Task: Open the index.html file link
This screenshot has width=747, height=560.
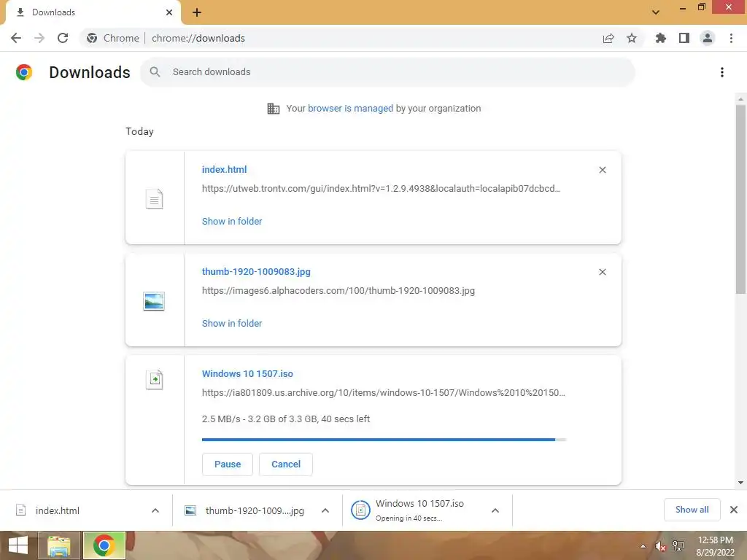Action: point(225,169)
